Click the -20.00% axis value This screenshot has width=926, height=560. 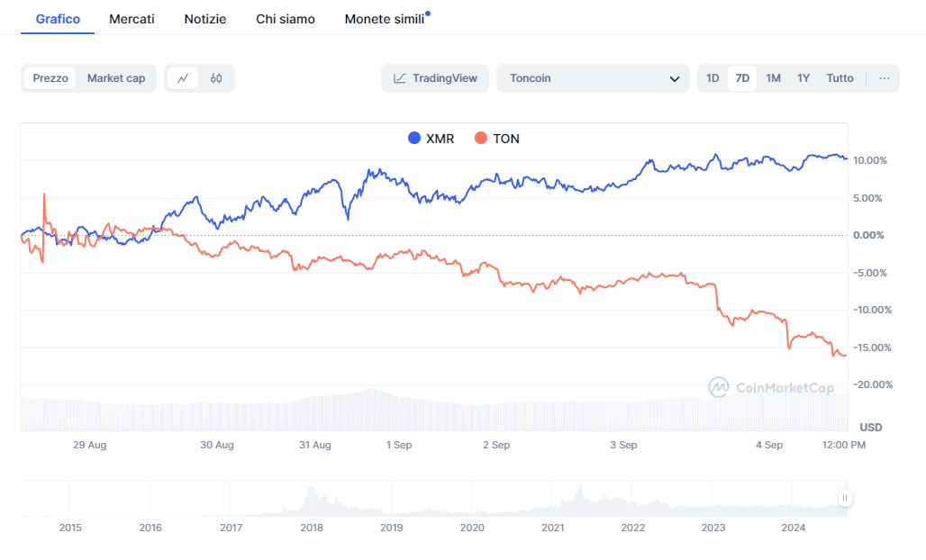click(873, 384)
